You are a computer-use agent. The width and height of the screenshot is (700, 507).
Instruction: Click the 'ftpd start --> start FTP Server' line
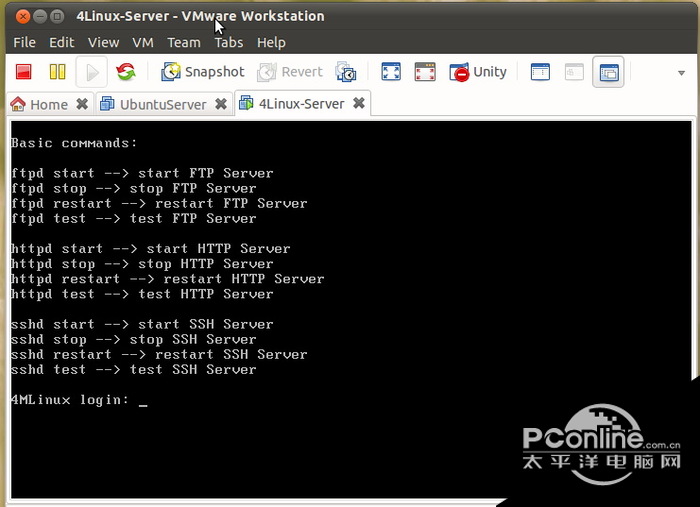coord(142,173)
